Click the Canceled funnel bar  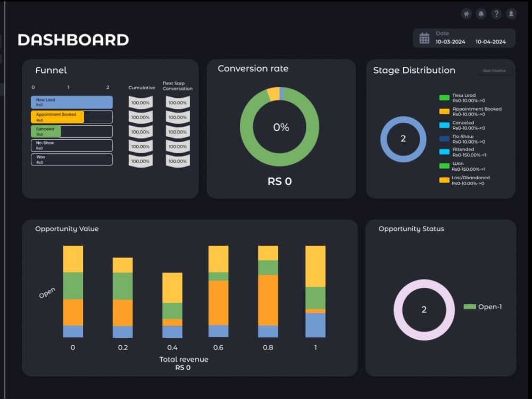click(72, 131)
